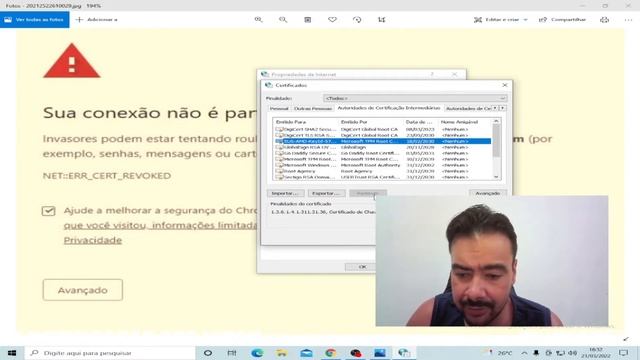Switch to the 'Outras Pessoas' tab
The width and height of the screenshot is (640, 360).
pos(313,109)
